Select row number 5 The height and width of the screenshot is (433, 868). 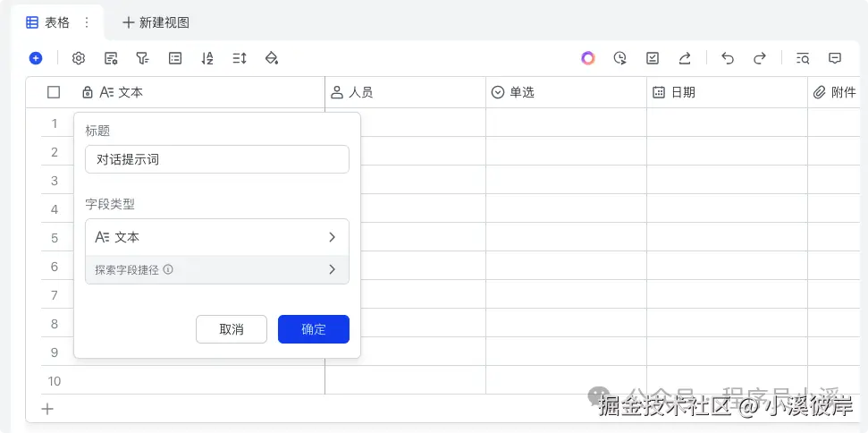click(x=55, y=238)
